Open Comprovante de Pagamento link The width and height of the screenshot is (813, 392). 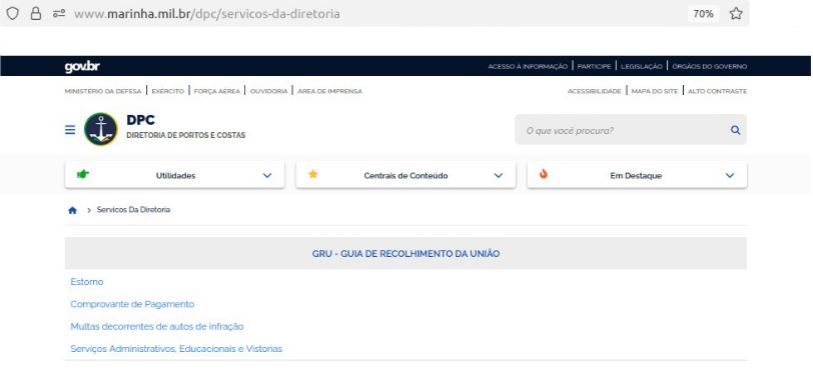(132, 304)
